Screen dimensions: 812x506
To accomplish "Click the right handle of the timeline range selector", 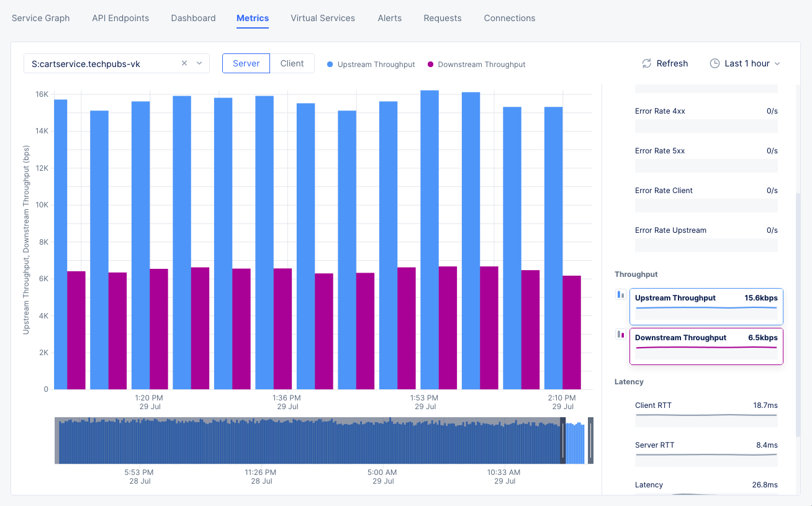I will click(591, 440).
